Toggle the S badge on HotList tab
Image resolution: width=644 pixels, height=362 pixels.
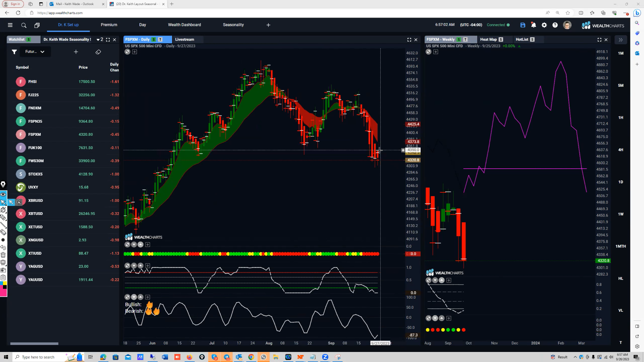(x=532, y=40)
